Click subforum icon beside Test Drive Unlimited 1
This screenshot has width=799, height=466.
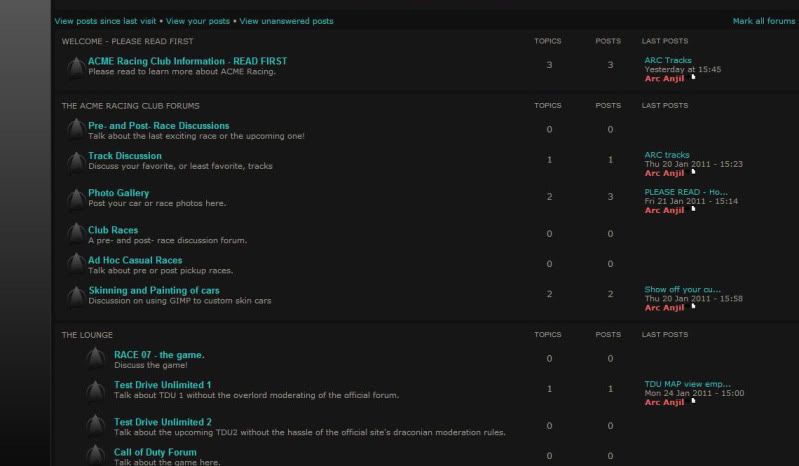pyautogui.click(x=95, y=389)
